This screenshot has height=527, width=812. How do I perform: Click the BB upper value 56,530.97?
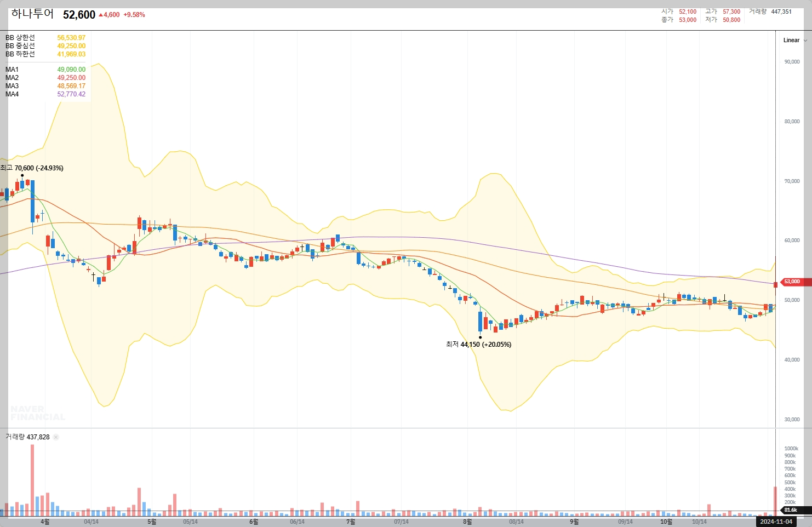click(71, 38)
